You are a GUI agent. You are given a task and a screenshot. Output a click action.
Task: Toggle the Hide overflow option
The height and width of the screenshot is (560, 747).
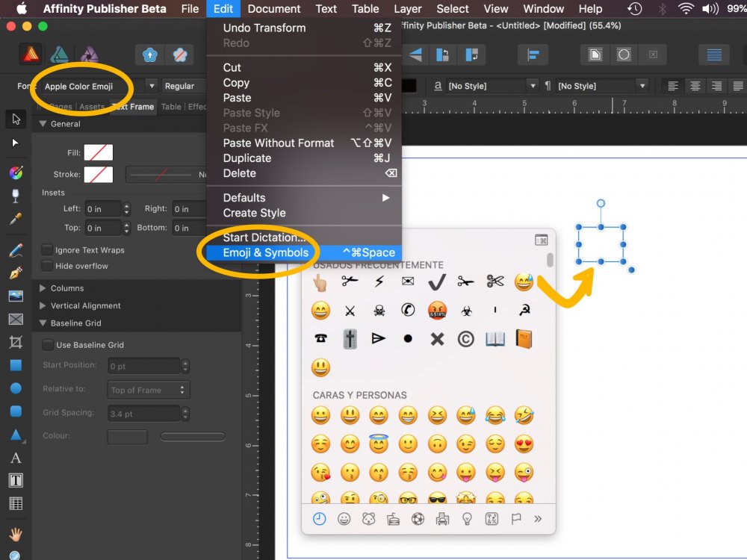point(45,266)
